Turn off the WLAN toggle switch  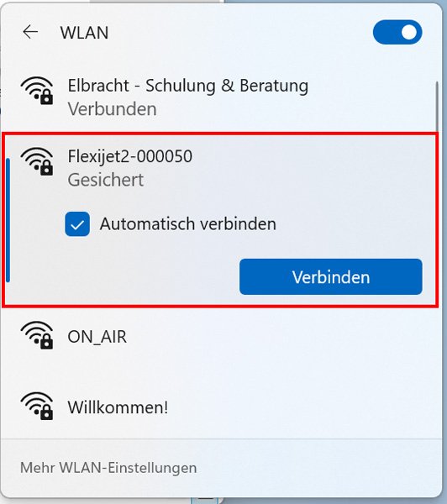click(x=397, y=32)
